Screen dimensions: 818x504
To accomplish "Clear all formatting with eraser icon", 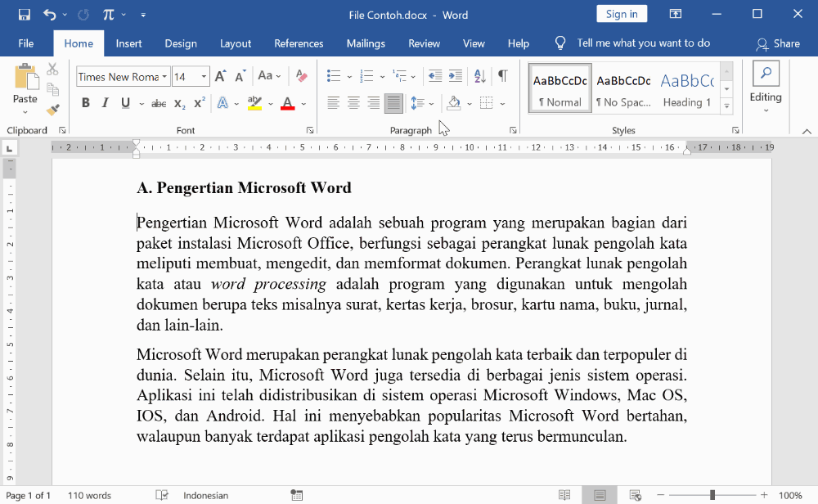I will tap(302, 76).
